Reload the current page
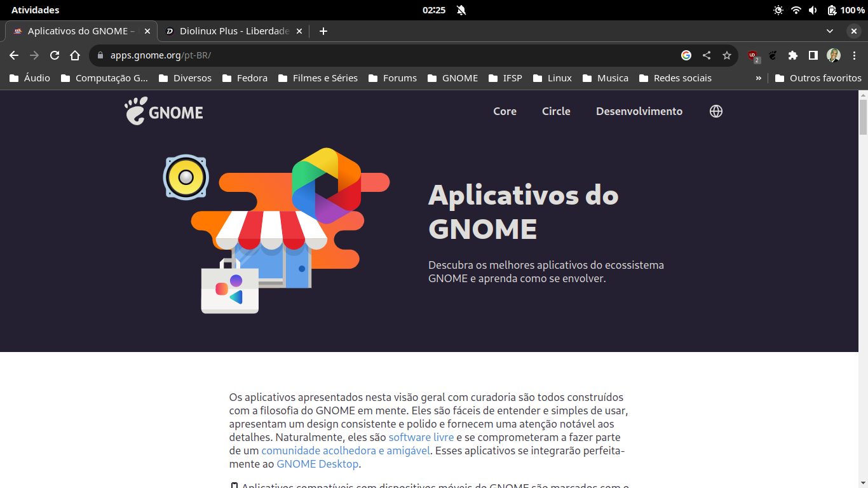 pyautogui.click(x=55, y=55)
